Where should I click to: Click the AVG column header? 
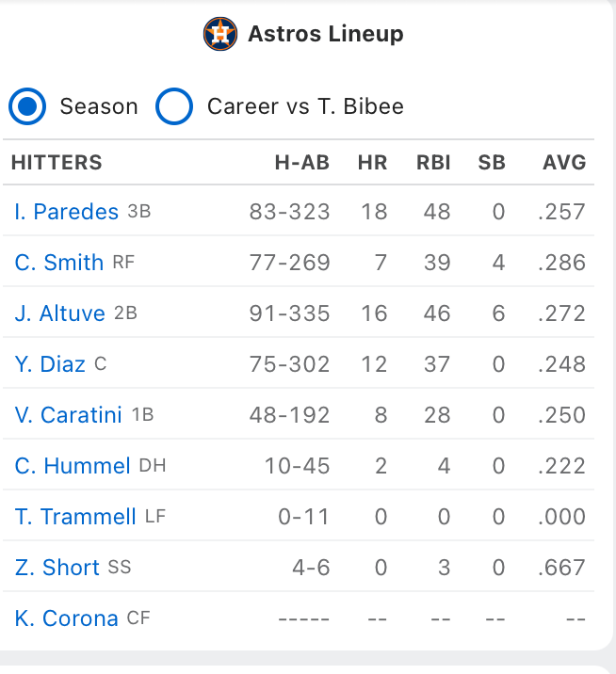(564, 163)
